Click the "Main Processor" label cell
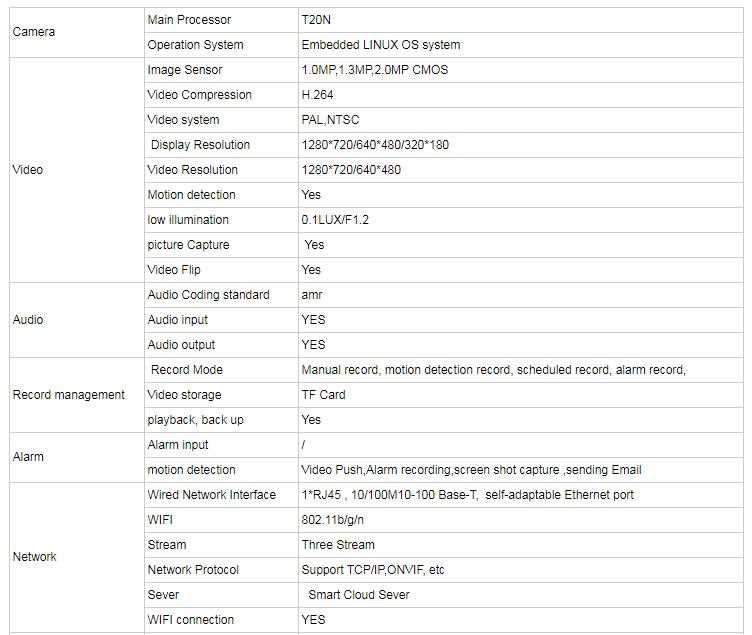752x635 pixels. pyautogui.click(x=189, y=20)
